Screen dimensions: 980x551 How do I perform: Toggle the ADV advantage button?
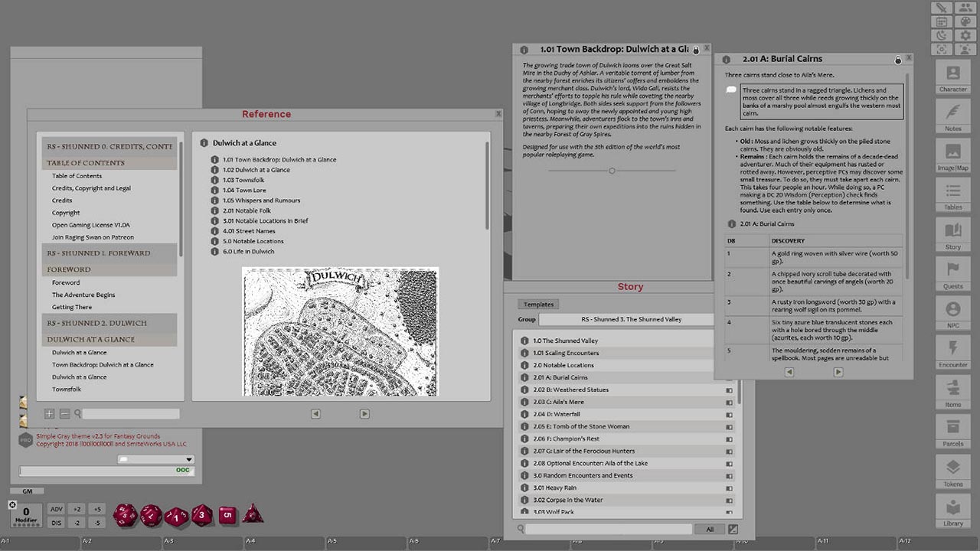[56, 507]
